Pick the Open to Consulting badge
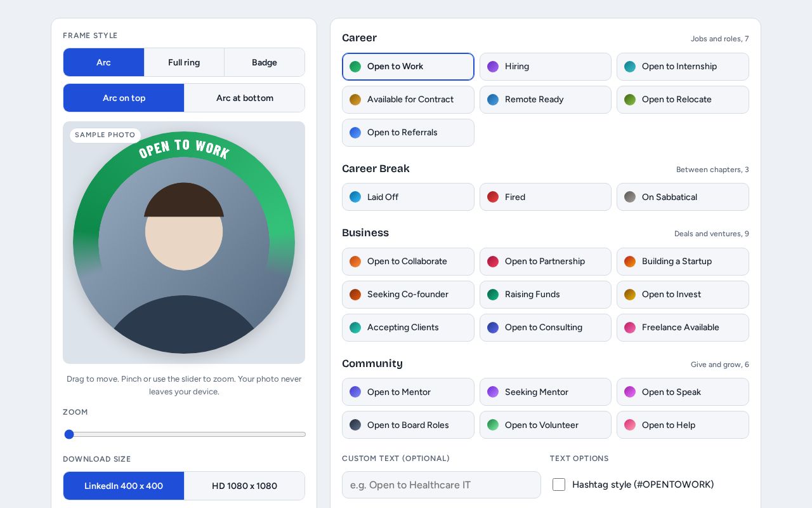 pyautogui.click(x=546, y=328)
